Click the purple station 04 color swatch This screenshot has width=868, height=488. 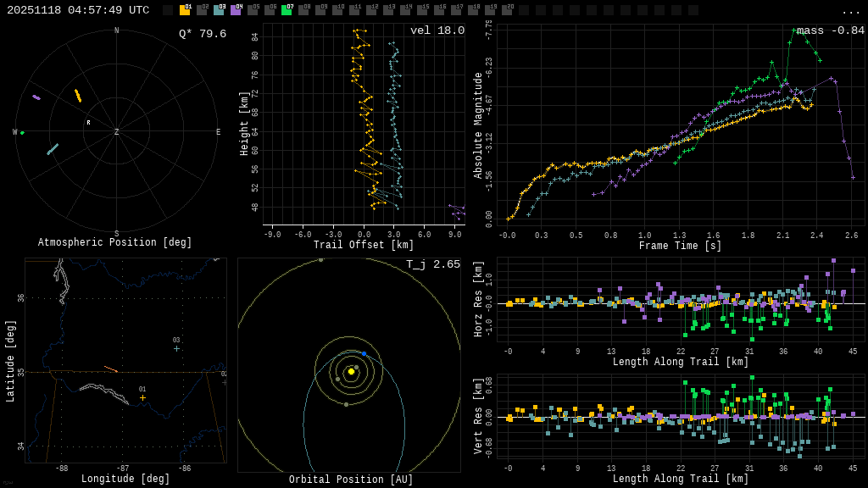click(236, 10)
